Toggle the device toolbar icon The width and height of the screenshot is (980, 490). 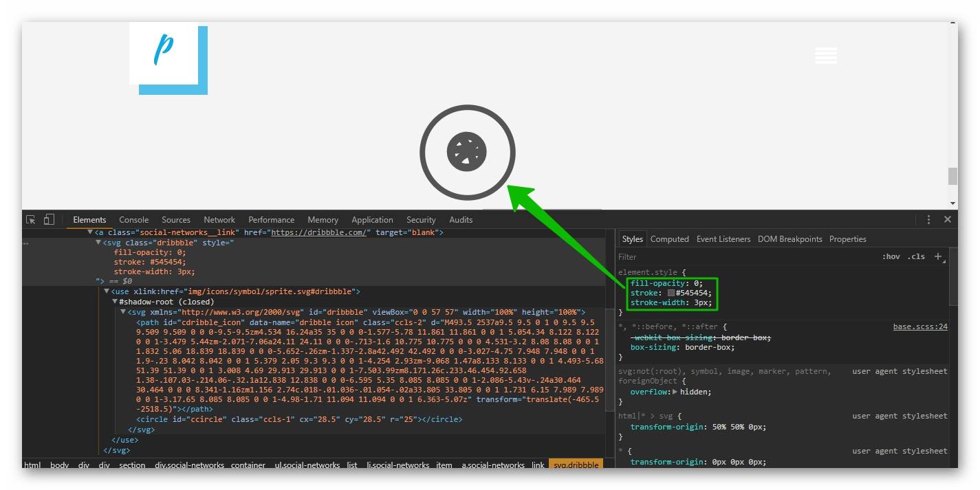pyautogui.click(x=49, y=220)
